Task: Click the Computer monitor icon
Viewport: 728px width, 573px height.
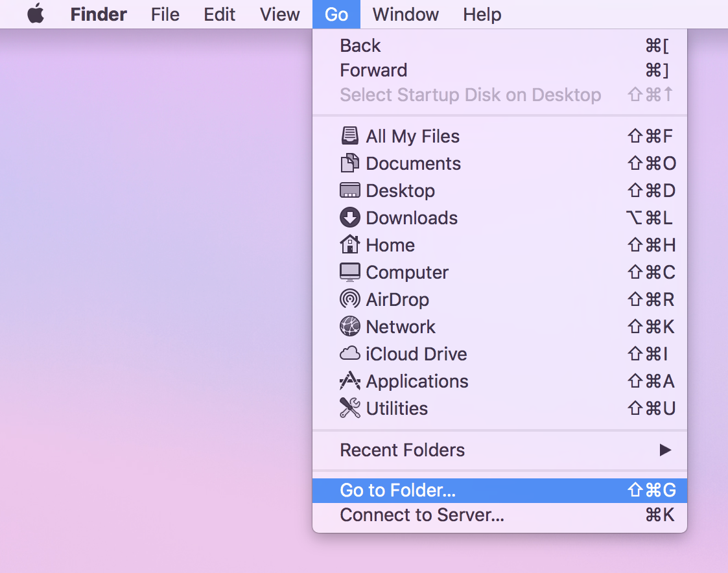Action: 349,272
